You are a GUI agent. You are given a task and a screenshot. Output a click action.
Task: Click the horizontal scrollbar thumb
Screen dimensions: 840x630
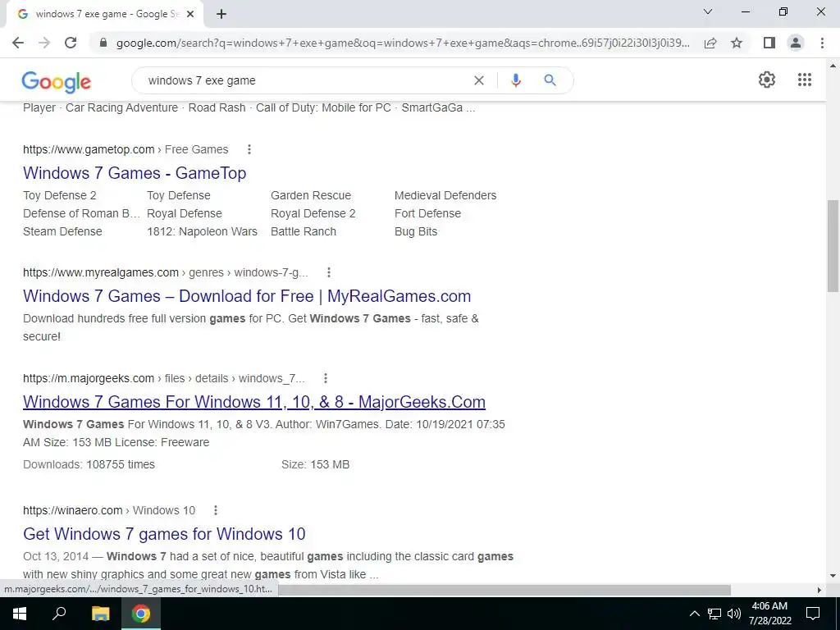504,590
